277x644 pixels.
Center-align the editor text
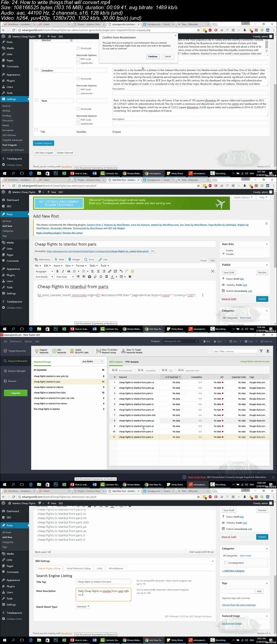pyautogui.click(x=98, y=271)
